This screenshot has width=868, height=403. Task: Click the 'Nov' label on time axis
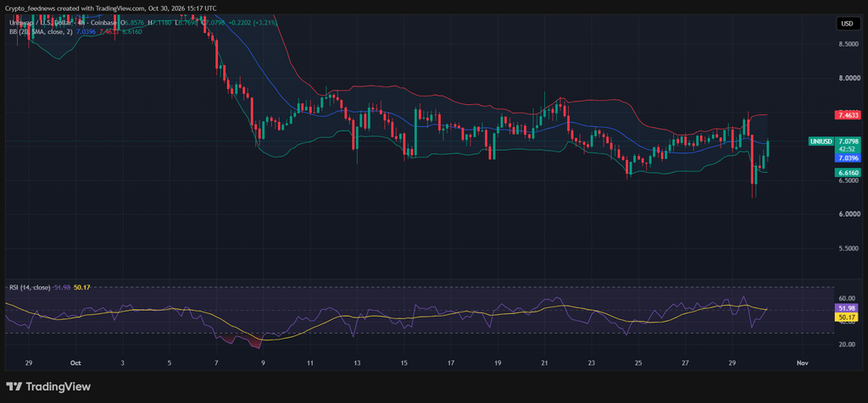tap(801, 363)
